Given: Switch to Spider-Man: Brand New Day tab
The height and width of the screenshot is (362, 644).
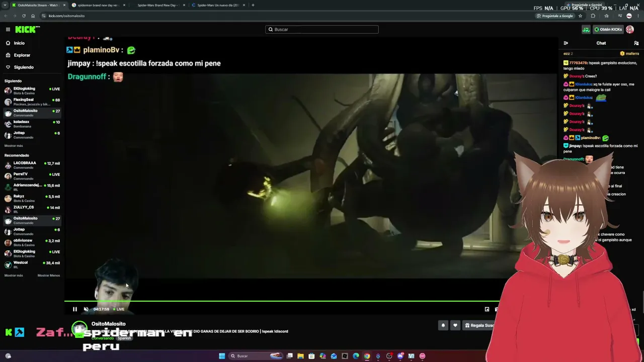Looking at the screenshot, I should (x=157, y=5).
